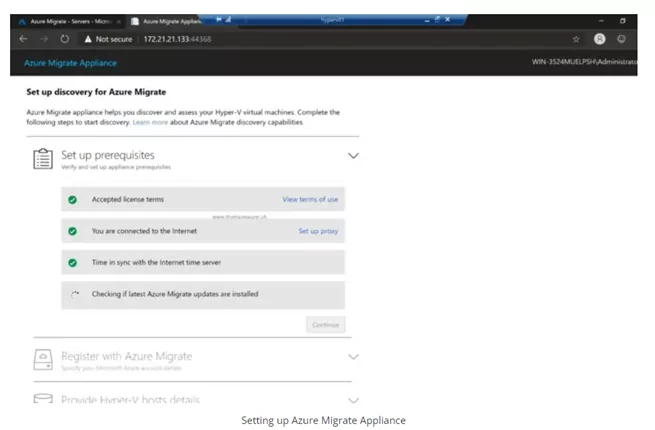Viewport: 655px width, 430px height.
Task: Click the green check beside Accepted license terms
Action: pyautogui.click(x=73, y=200)
